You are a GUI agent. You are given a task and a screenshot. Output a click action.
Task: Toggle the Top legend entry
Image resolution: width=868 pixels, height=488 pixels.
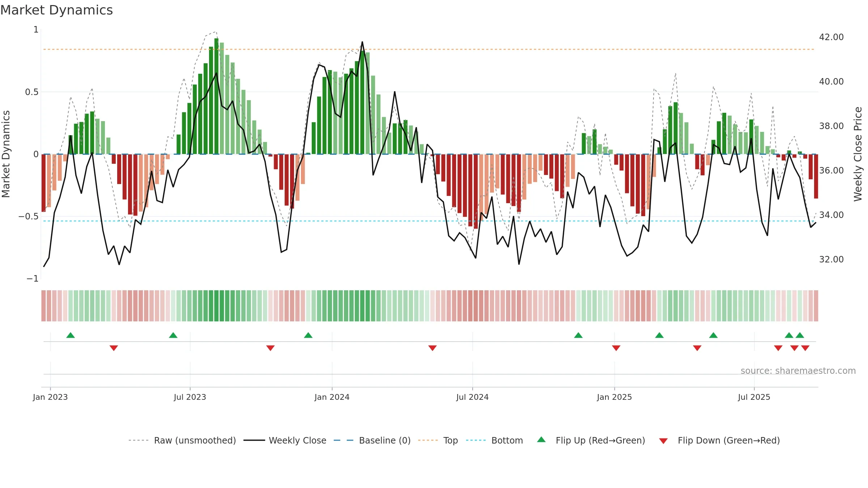tap(451, 440)
